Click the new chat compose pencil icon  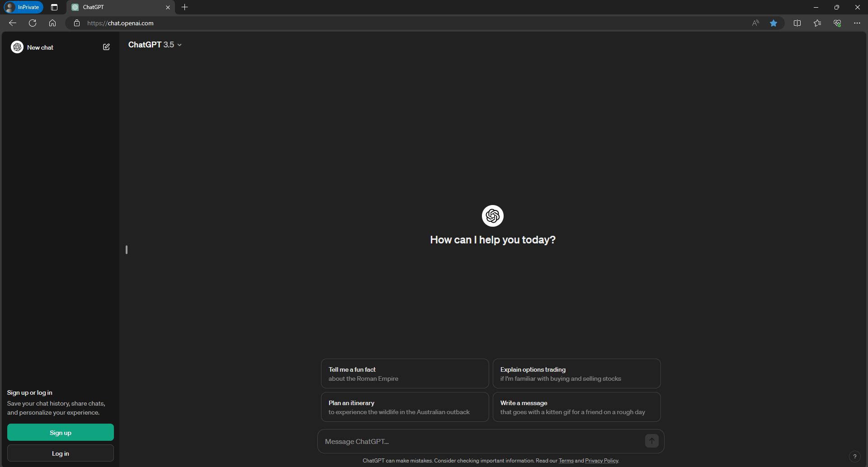(106, 47)
